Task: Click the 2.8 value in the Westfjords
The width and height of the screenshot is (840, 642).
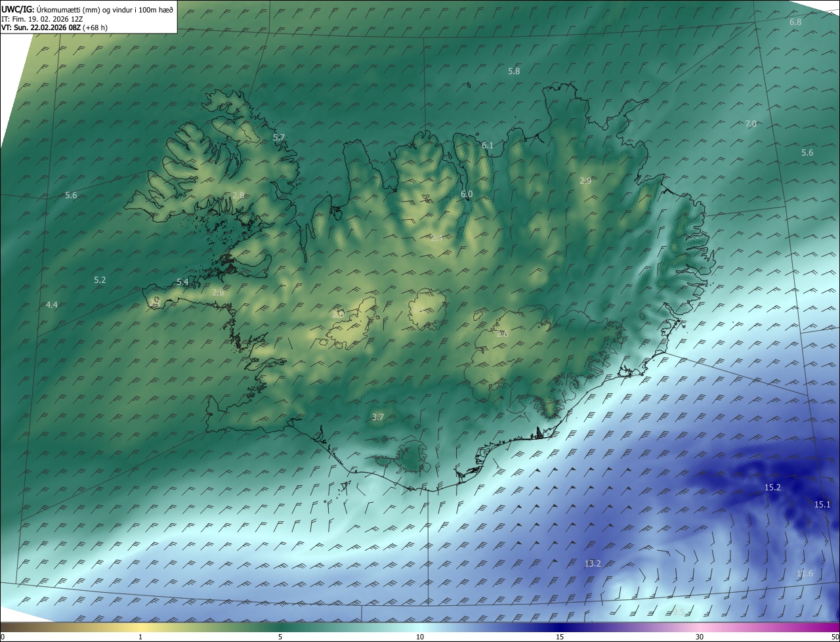Action: point(238,195)
